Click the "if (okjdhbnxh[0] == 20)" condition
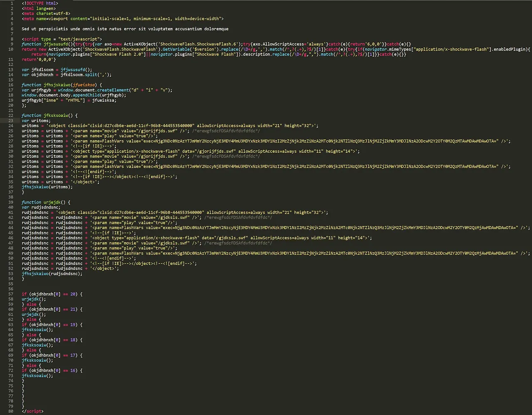This screenshot has width=532, height=415. (52, 294)
